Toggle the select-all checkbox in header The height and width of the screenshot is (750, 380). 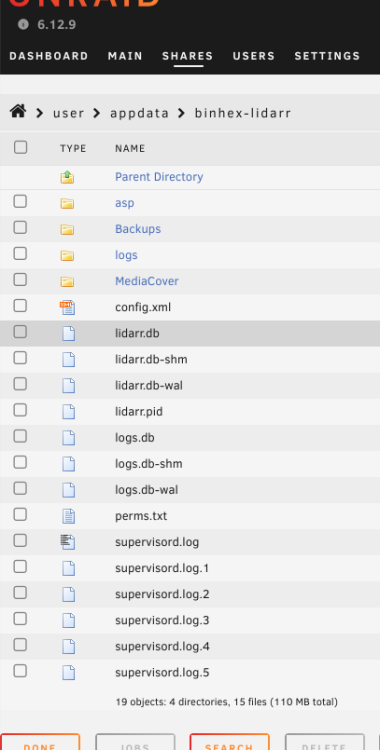pos(21,147)
